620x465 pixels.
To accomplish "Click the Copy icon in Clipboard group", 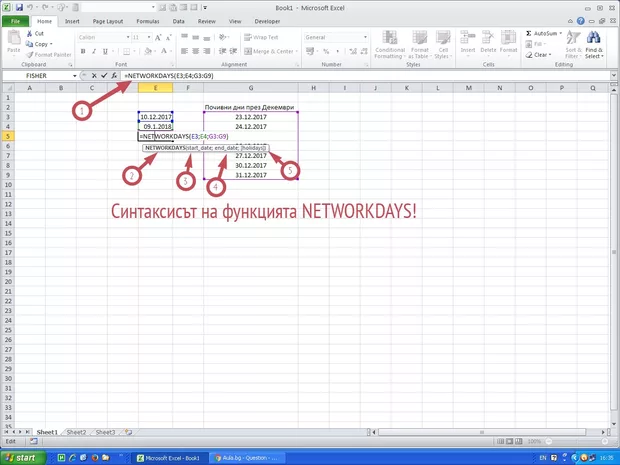I will 29,44.
